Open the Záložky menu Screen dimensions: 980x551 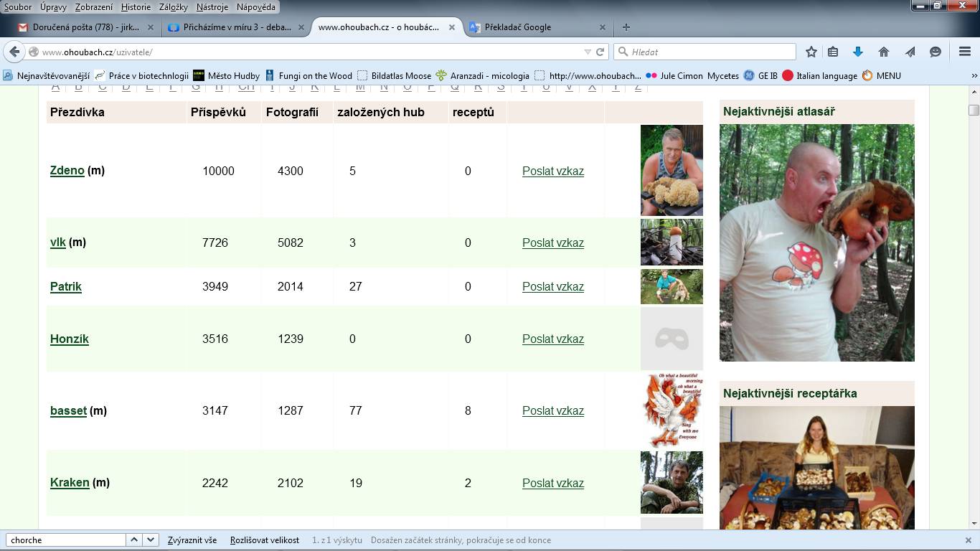pyautogui.click(x=172, y=6)
